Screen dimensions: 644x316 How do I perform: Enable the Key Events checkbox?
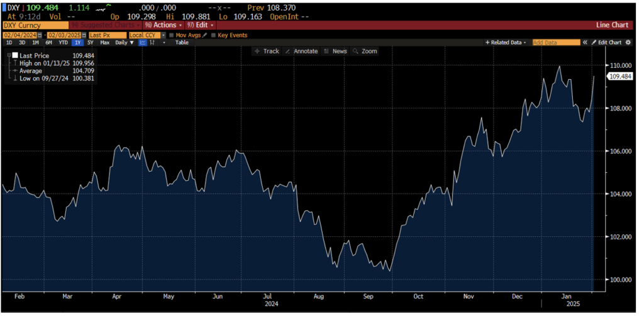click(213, 35)
